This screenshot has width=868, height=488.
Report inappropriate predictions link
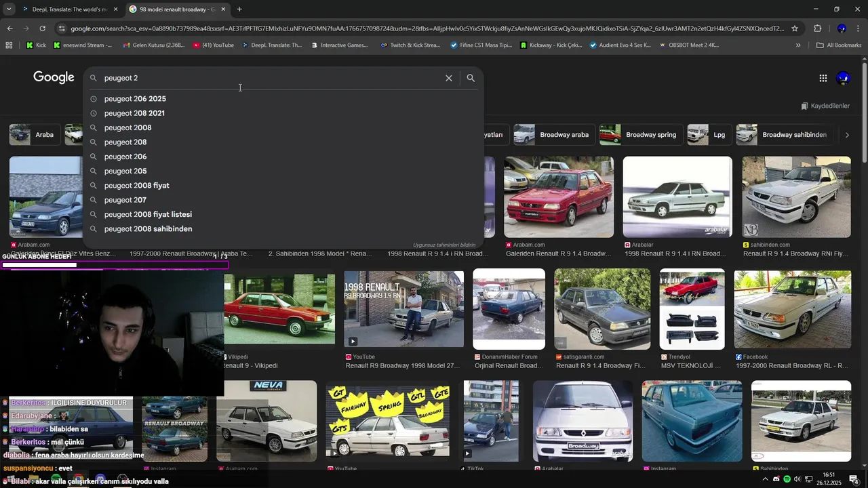pos(444,245)
